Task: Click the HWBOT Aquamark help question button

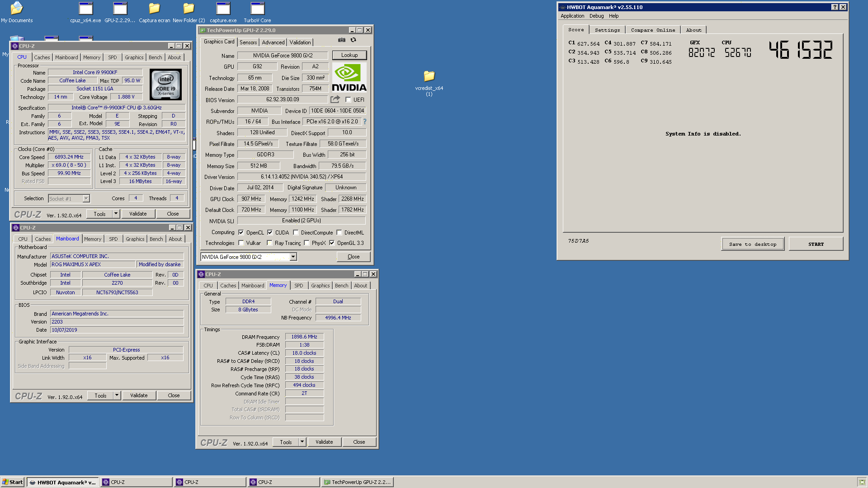Action: tap(835, 7)
